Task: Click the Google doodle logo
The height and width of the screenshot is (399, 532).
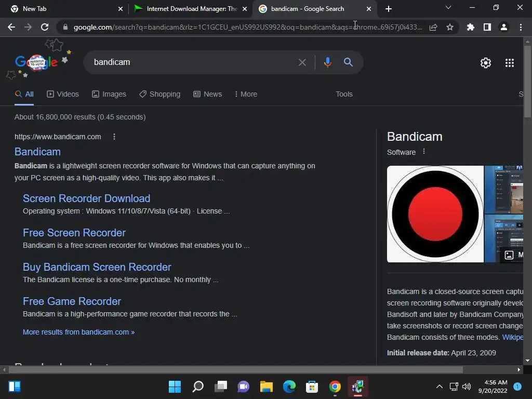Action: (37, 62)
